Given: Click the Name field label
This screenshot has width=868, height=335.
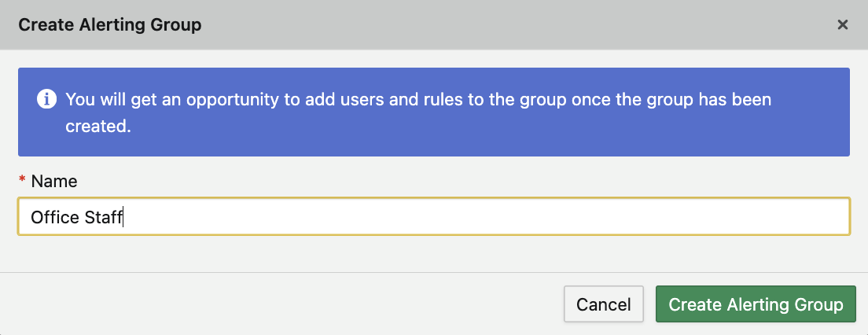Looking at the screenshot, I should [54, 181].
